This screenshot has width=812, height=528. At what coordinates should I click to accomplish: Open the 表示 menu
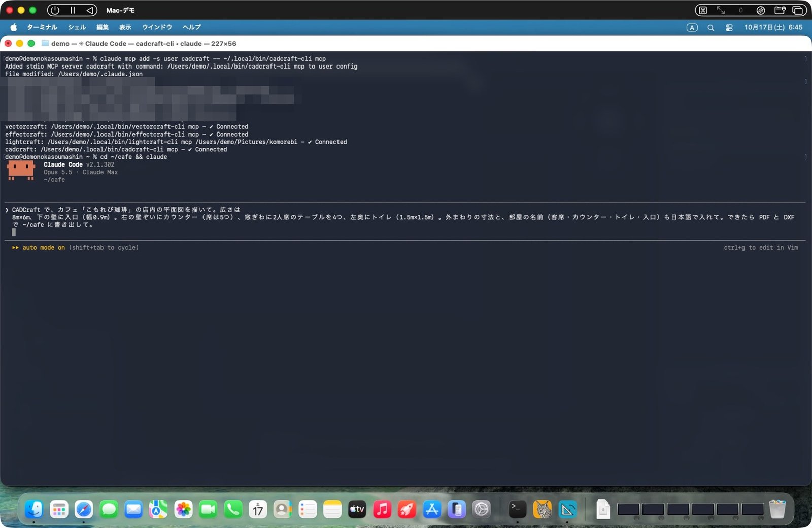(125, 27)
